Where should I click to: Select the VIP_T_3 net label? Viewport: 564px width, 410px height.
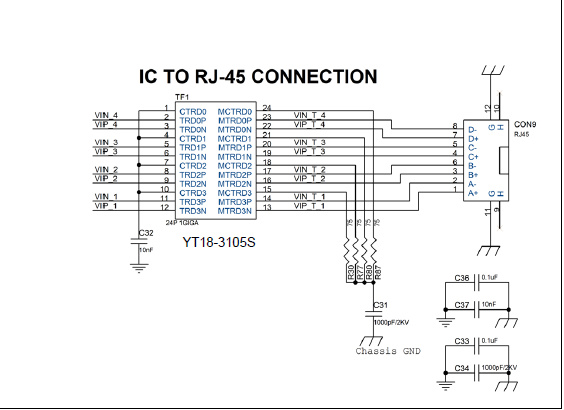(x=310, y=151)
